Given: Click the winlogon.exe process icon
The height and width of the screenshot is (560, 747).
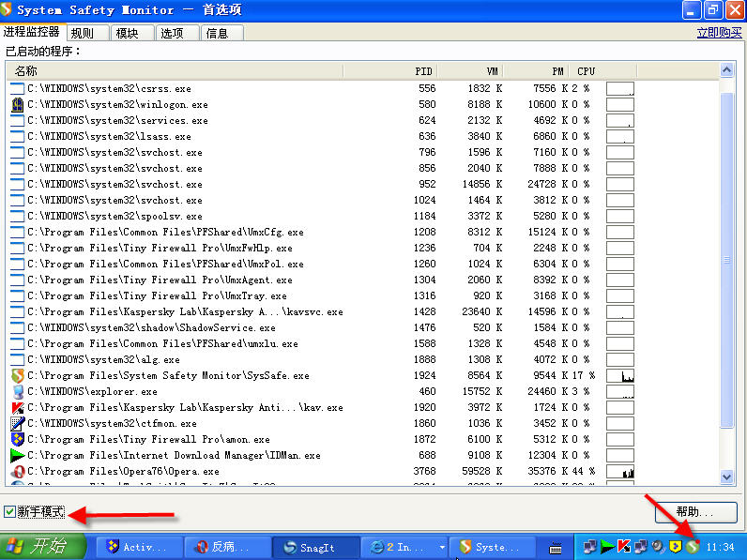Looking at the screenshot, I should click(x=18, y=104).
